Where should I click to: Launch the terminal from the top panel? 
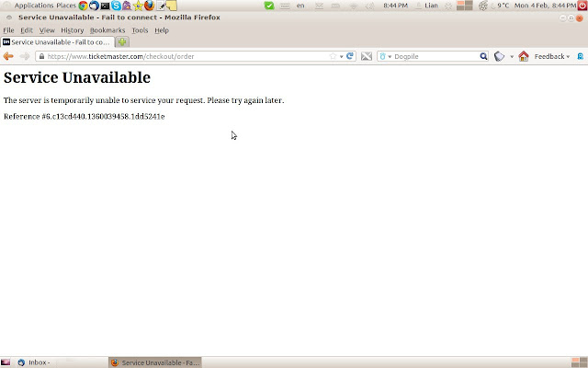(x=105, y=6)
